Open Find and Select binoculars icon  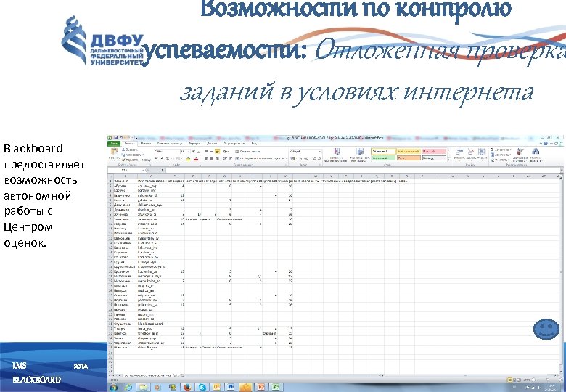coord(536,155)
